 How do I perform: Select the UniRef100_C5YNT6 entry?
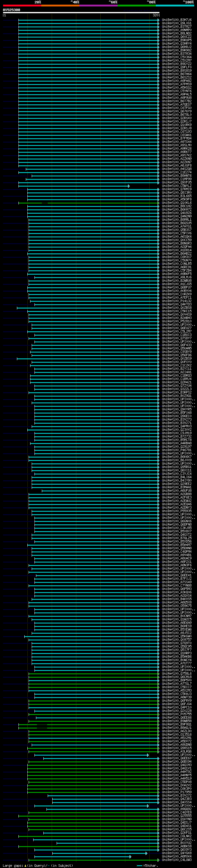[177, 91]
